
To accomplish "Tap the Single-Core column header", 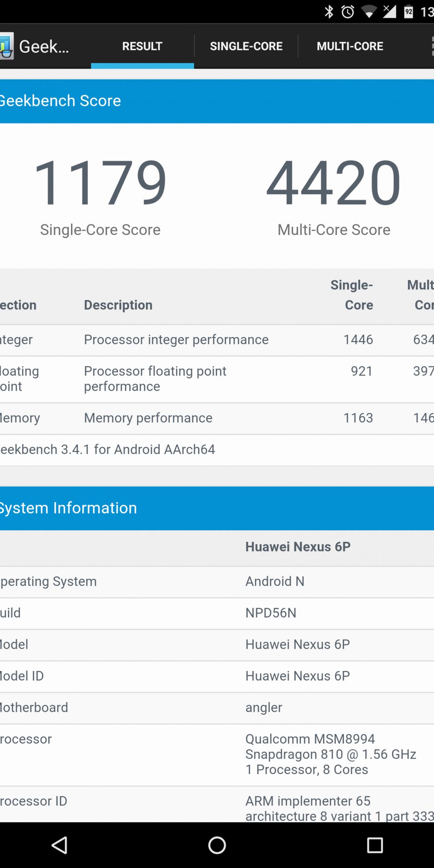I will [x=352, y=295].
